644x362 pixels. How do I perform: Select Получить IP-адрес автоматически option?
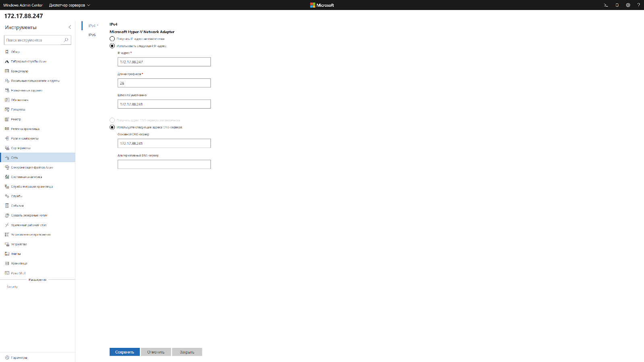[x=112, y=39]
